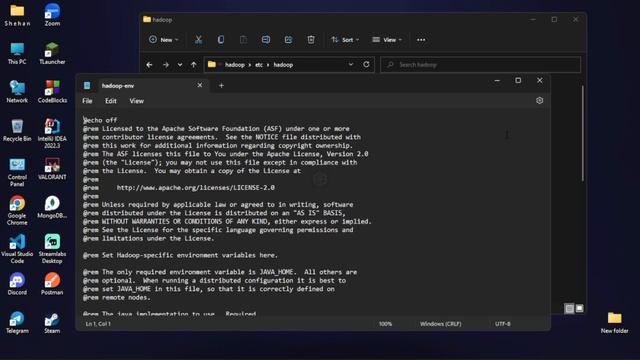Launch TLauncher from the desktop
The height and width of the screenshot is (360, 640).
pyautogui.click(x=52, y=53)
